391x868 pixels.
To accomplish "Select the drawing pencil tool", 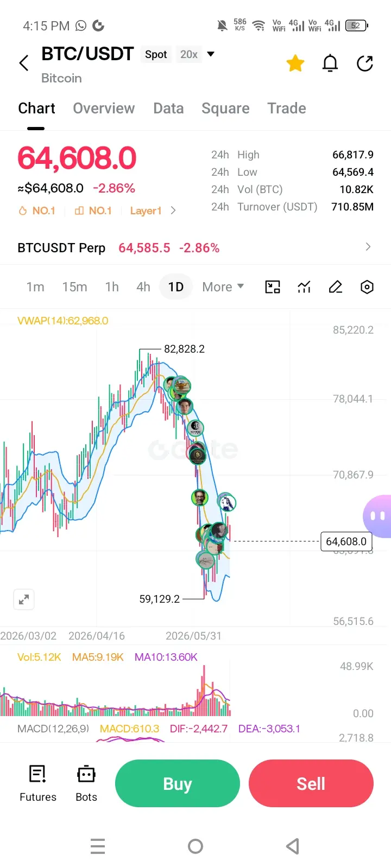I will pyautogui.click(x=336, y=287).
